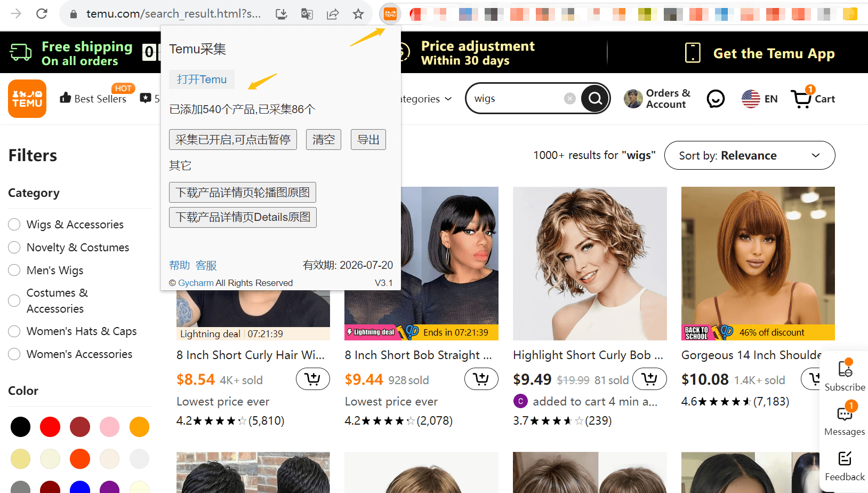
Task: Expand the Categories menu chevron
Action: click(448, 99)
